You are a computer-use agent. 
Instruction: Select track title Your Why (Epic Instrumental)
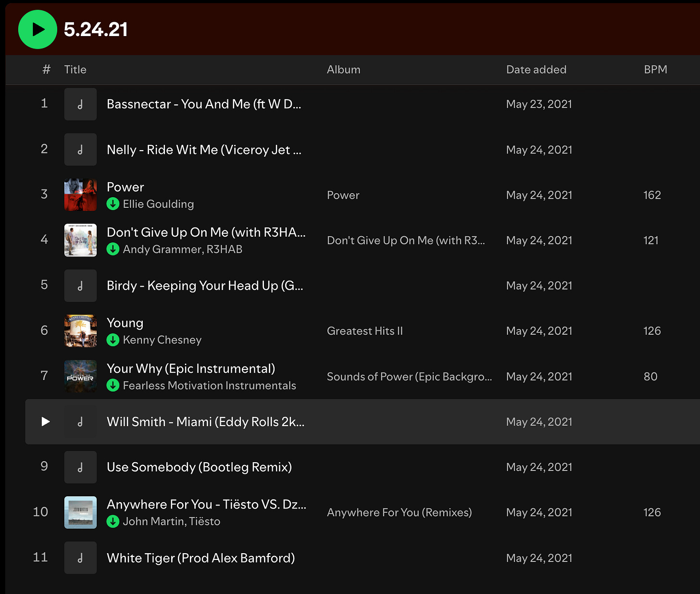pyautogui.click(x=191, y=369)
